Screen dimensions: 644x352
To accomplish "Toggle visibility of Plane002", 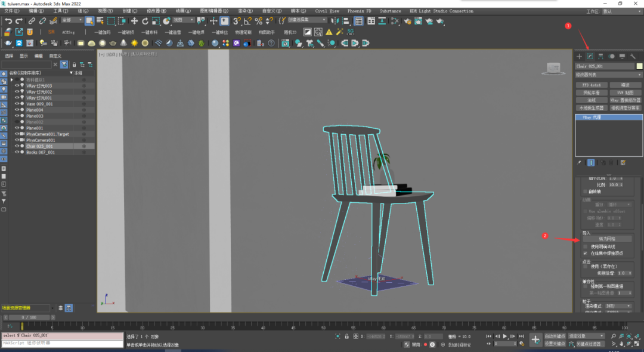I will [x=17, y=122].
